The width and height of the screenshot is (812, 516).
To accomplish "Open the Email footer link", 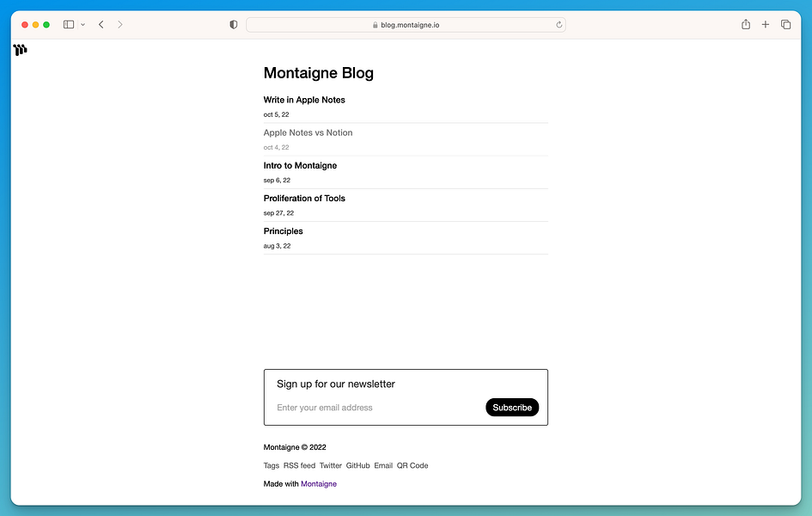I will click(383, 466).
